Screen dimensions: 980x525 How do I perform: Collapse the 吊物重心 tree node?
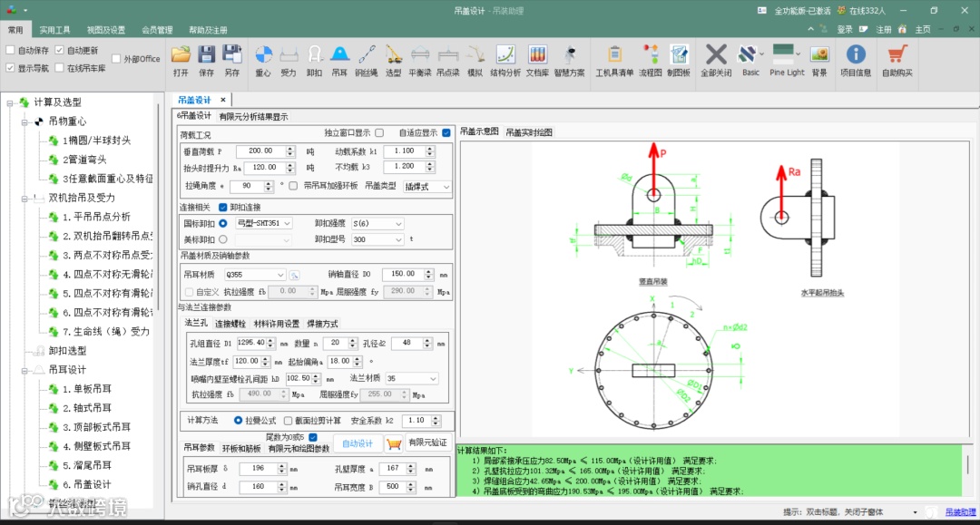coord(25,122)
